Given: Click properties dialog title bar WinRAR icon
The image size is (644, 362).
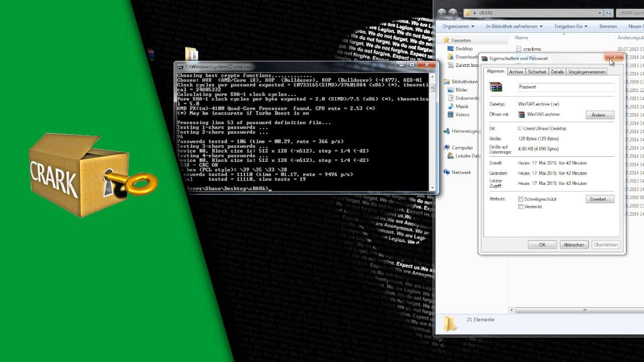Looking at the screenshot, I should pos(485,59).
